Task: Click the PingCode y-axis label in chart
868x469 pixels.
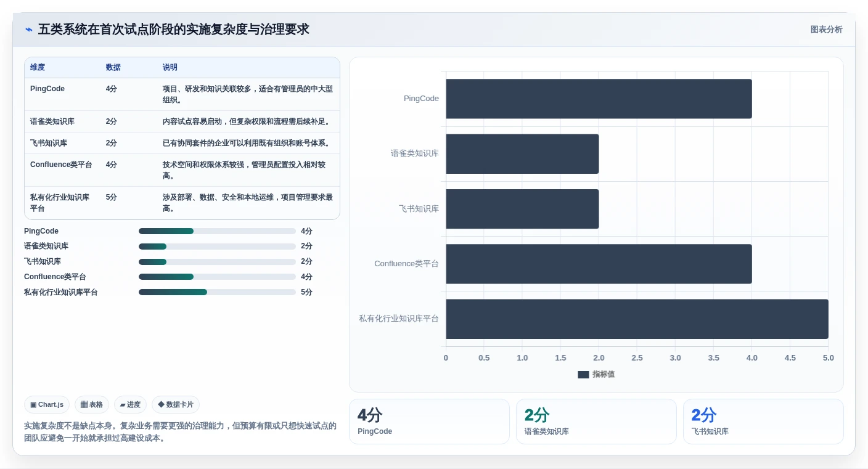Action: pyautogui.click(x=422, y=99)
